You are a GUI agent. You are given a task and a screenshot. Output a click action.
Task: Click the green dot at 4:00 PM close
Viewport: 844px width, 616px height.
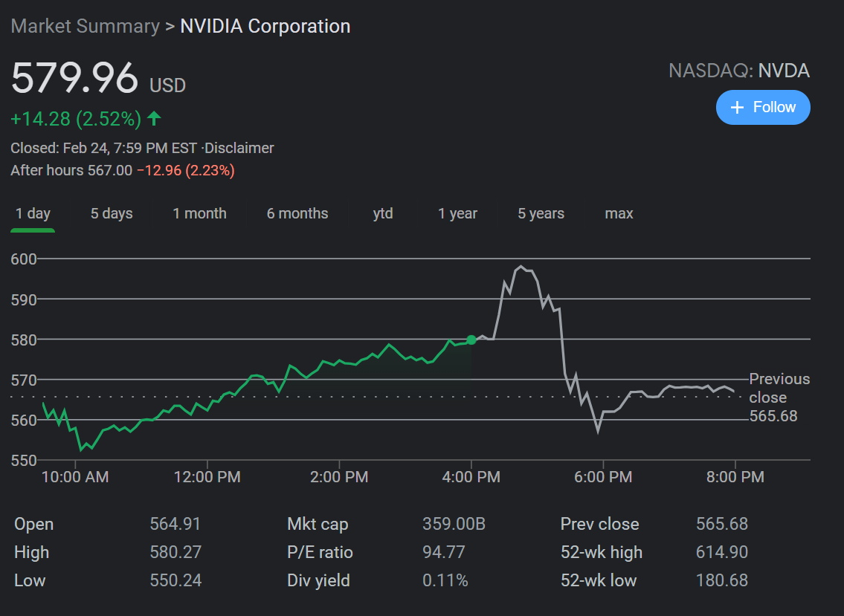coord(471,340)
